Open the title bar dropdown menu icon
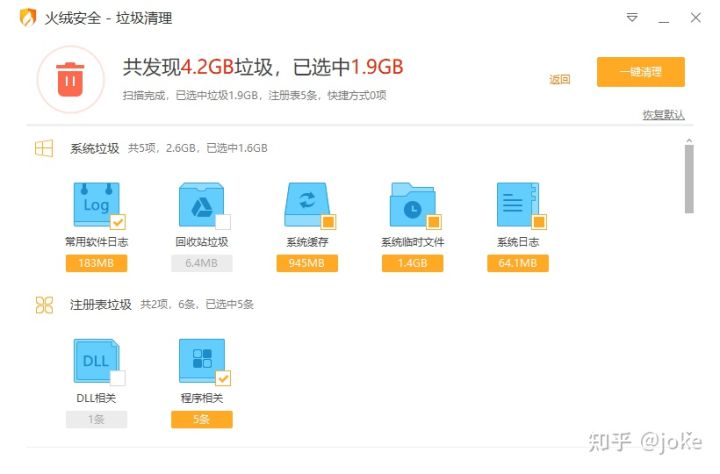720x474 pixels. click(632, 18)
